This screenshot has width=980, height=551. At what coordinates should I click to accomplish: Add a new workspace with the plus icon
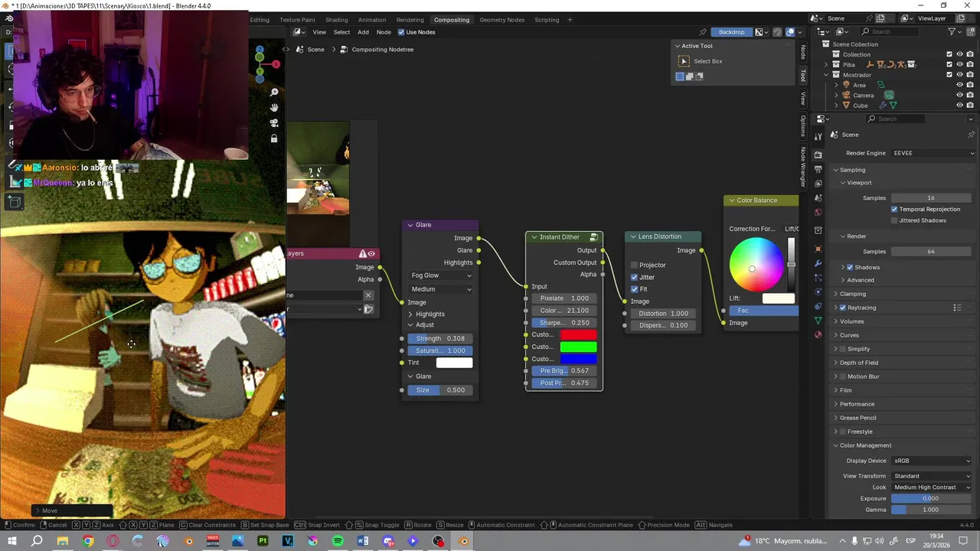[x=570, y=20]
